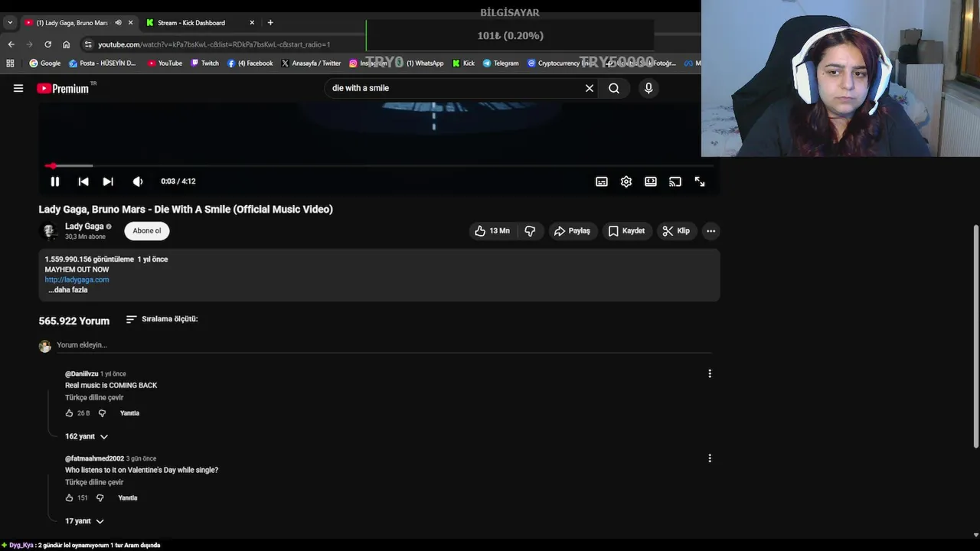This screenshot has width=980, height=551.
Task: Open the Kick bookmark
Action: coord(463,64)
